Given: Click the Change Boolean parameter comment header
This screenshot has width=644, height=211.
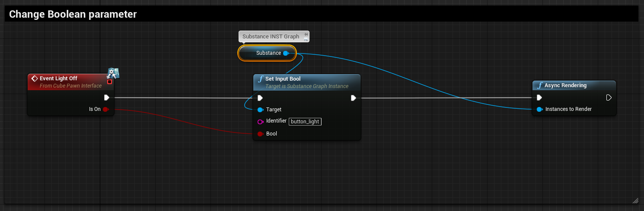Looking at the screenshot, I should [x=322, y=14].
